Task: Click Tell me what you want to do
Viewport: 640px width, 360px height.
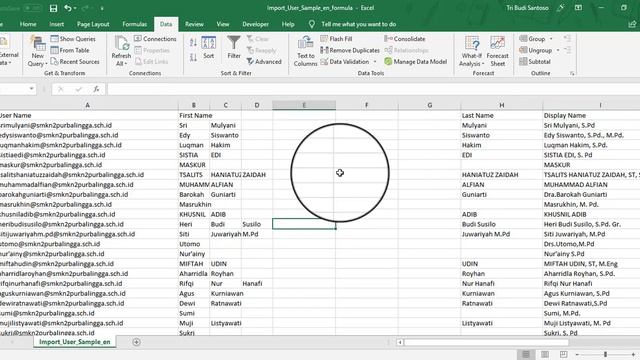Action: pyautogui.click(x=358, y=24)
